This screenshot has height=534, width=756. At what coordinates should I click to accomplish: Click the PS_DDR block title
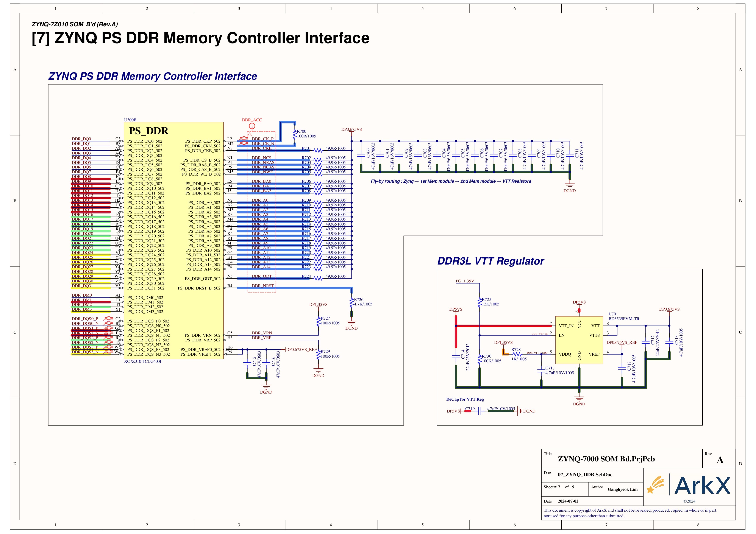pyautogui.click(x=148, y=131)
